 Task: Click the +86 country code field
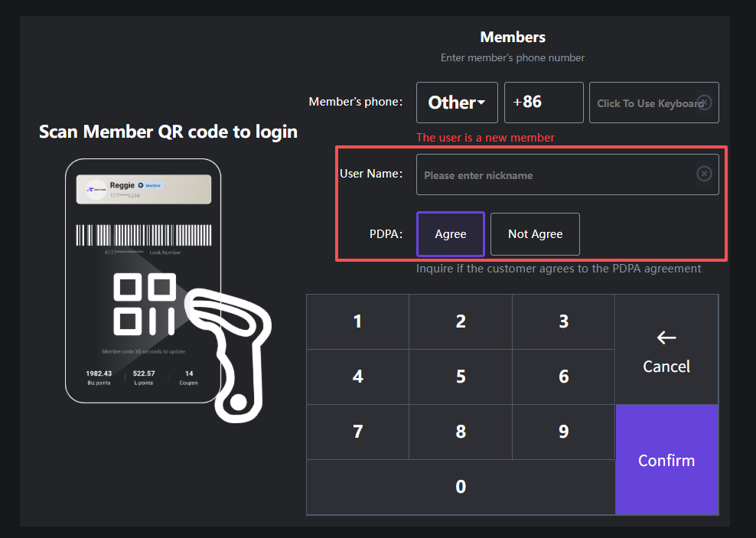point(543,103)
